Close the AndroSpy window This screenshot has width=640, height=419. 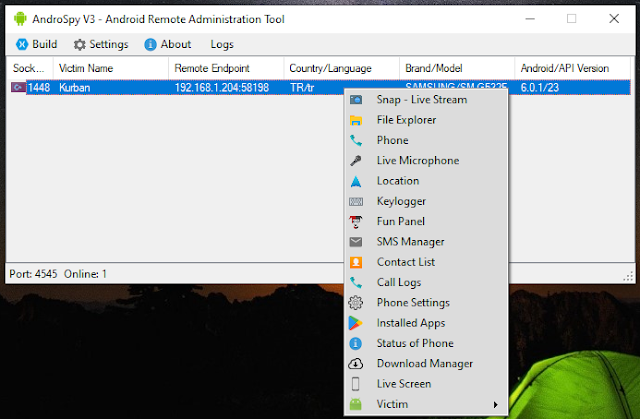tap(614, 19)
